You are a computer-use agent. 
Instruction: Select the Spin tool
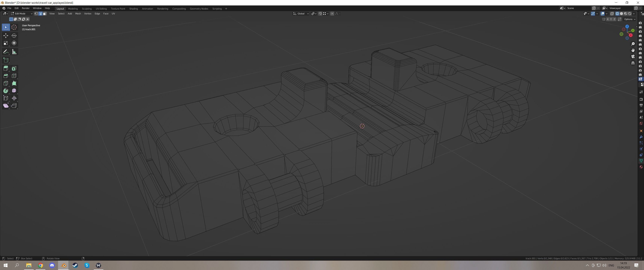click(6, 91)
